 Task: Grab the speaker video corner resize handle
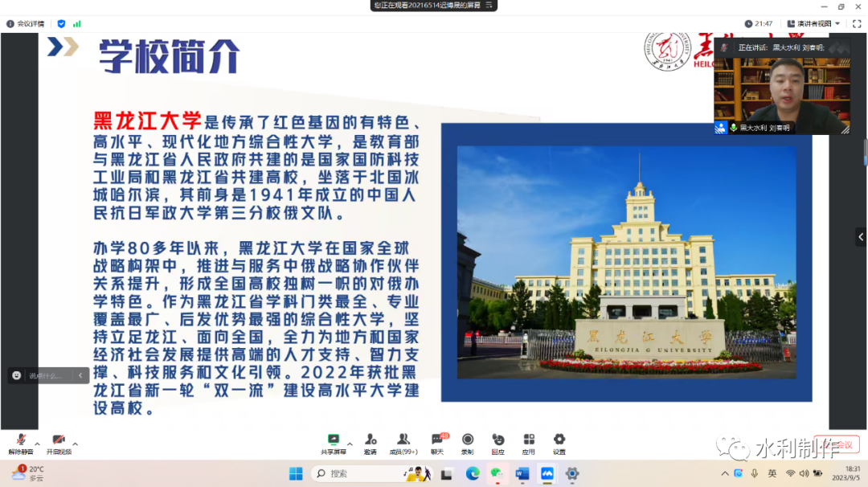(x=845, y=130)
